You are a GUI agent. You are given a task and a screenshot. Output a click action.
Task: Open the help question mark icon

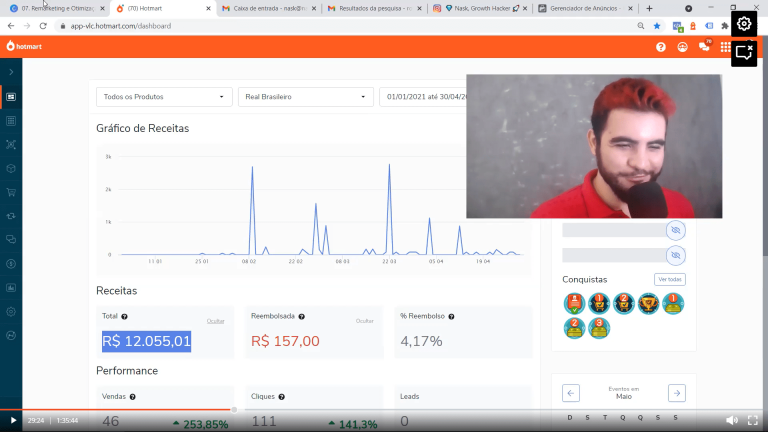(661, 46)
